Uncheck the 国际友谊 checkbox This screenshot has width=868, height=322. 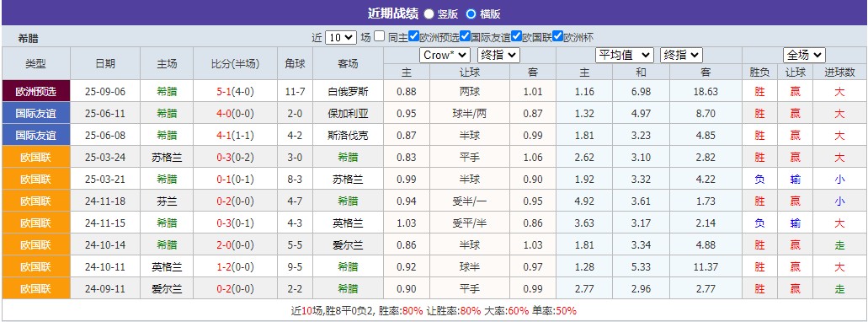pyautogui.click(x=465, y=36)
